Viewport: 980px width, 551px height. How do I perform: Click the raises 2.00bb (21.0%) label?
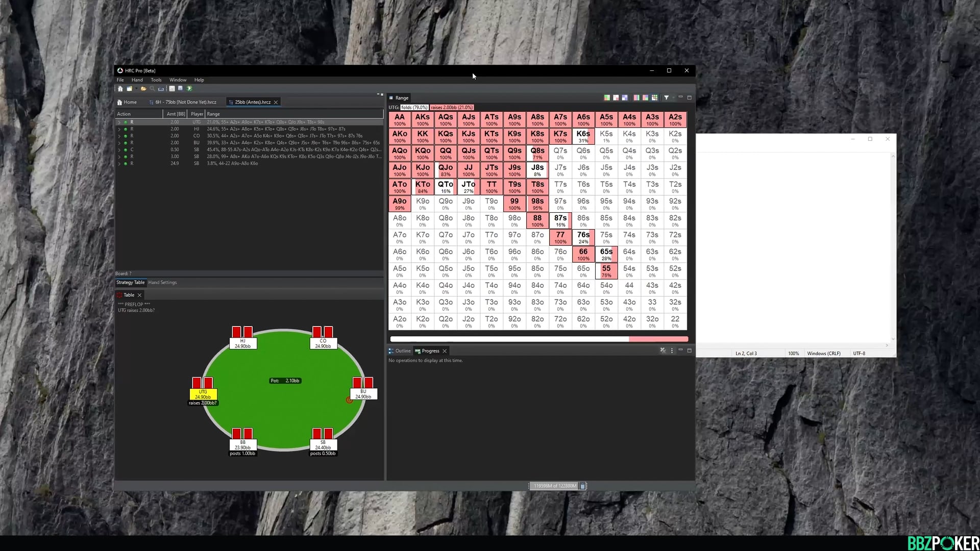[452, 108]
